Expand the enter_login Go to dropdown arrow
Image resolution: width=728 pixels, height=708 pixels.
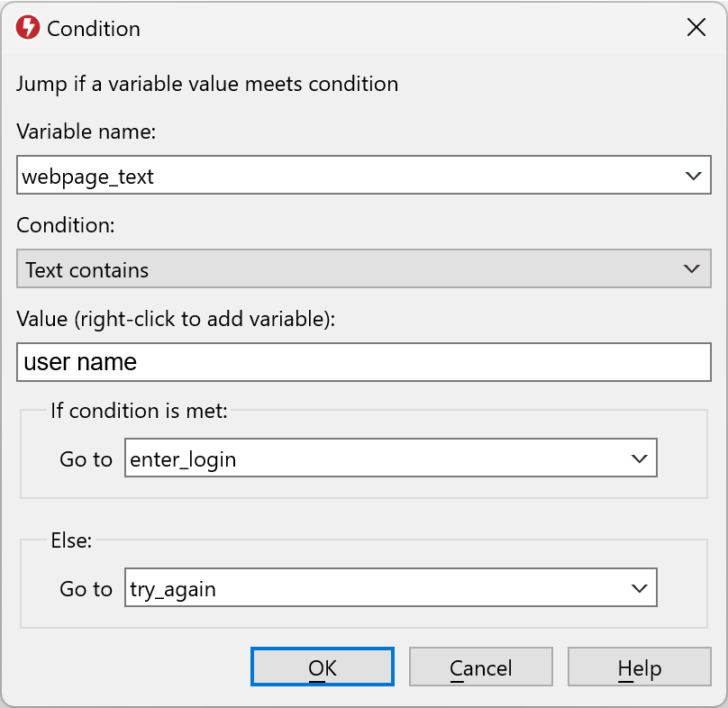[640, 458]
